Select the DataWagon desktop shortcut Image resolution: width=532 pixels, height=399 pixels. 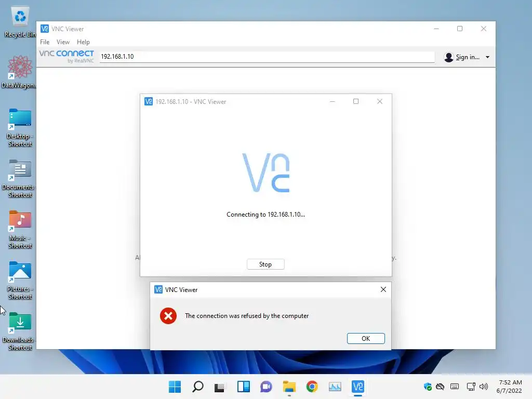[x=19, y=72]
